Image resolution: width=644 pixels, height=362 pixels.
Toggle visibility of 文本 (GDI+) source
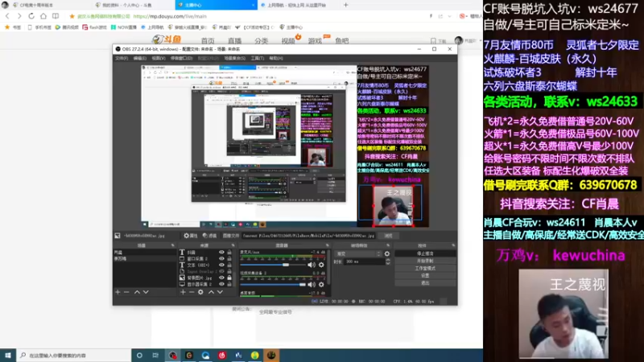tap(221, 265)
